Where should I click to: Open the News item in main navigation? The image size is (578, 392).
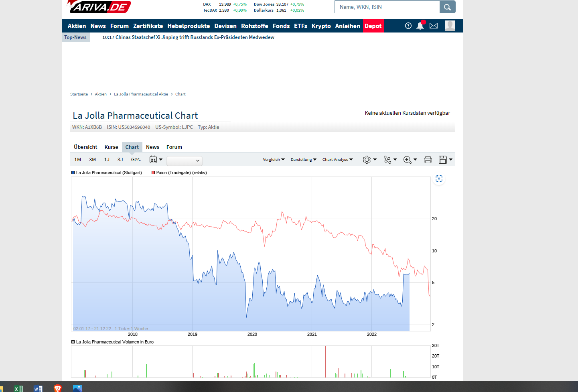[98, 26]
